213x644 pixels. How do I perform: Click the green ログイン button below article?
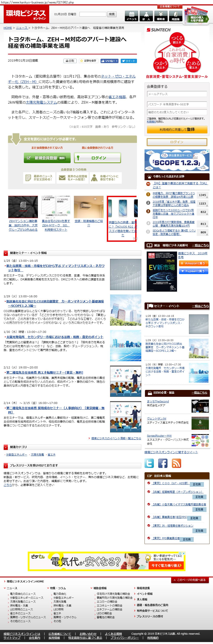click(97, 158)
